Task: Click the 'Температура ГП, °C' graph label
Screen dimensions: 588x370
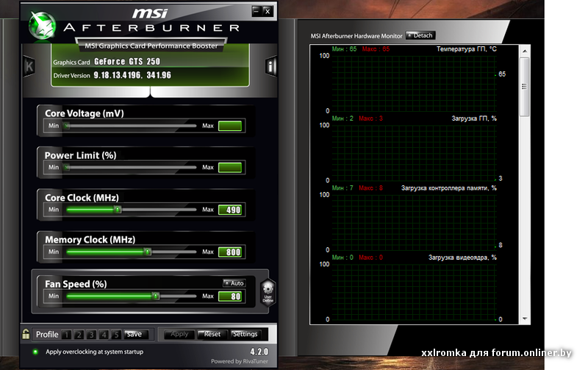Action: (467, 49)
